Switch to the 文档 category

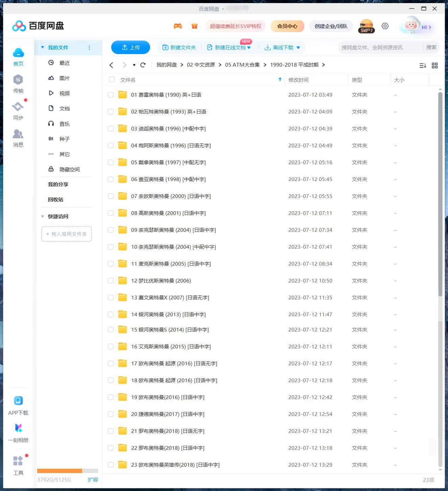[x=64, y=108]
